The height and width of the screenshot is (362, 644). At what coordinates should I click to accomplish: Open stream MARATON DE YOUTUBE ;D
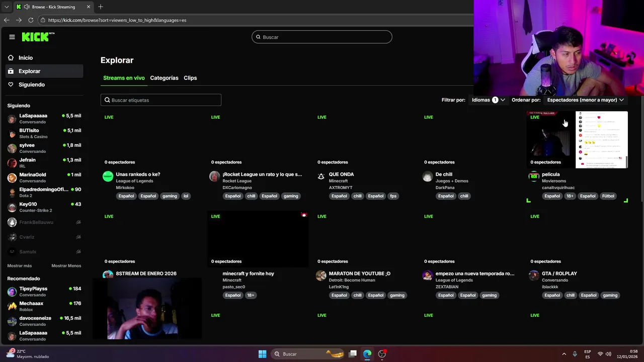coord(359,274)
